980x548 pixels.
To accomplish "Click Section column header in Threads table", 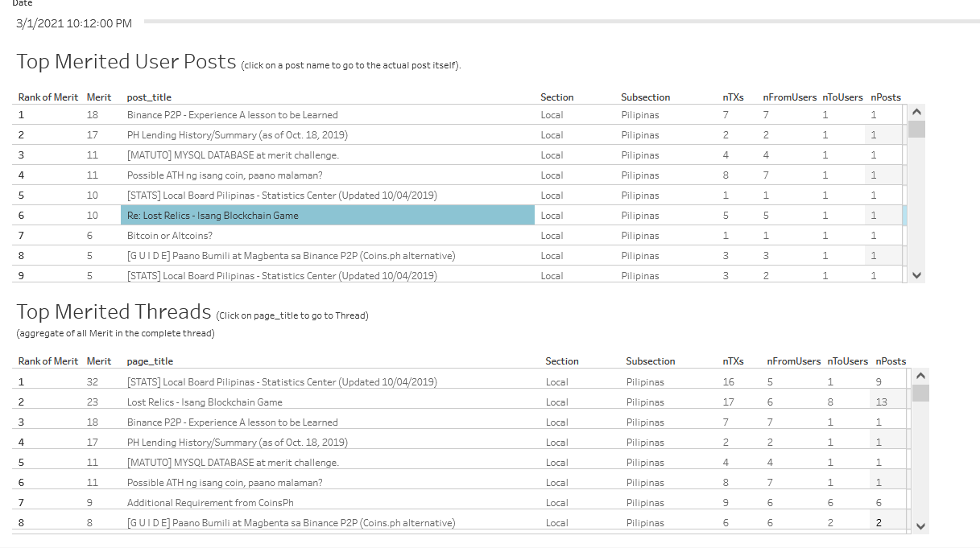I will coord(562,361).
